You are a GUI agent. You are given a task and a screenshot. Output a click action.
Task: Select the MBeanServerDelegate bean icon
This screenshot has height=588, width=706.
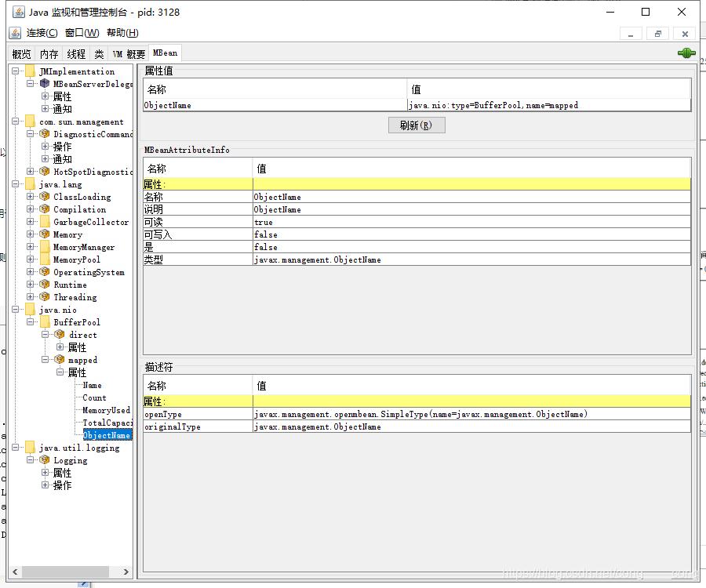point(45,84)
